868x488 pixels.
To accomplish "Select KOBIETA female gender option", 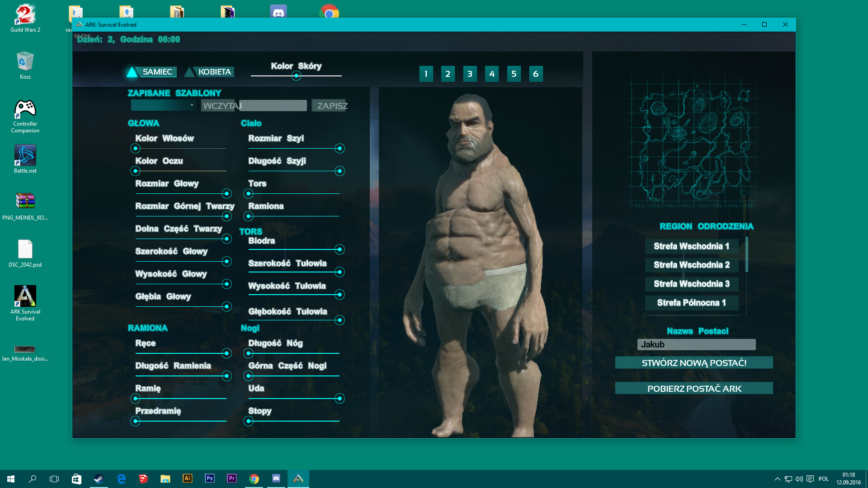I will click(209, 72).
